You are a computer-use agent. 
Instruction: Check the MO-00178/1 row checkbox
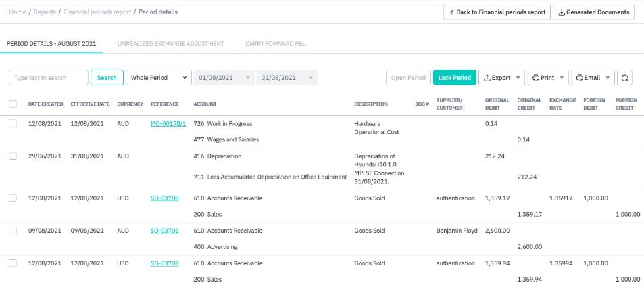tap(13, 124)
